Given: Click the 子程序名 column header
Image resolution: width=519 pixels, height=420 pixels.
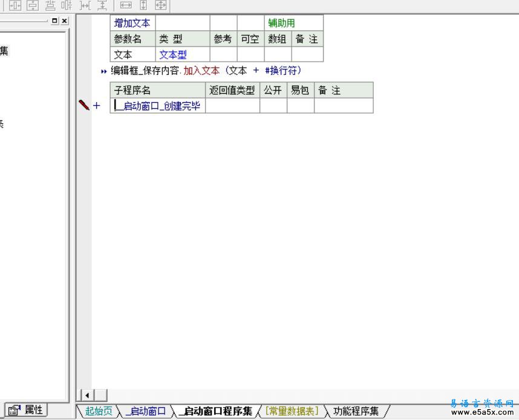Looking at the screenshot, I should 157,90.
